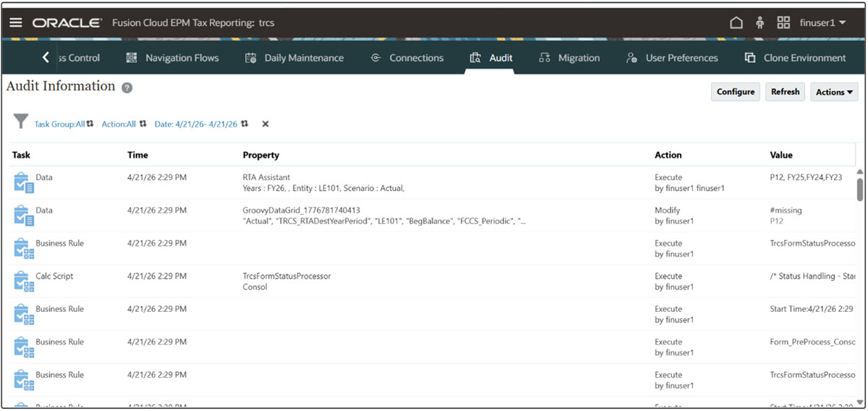The height and width of the screenshot is (411, 868).
Task: Click value Start Time:4/21/26 2:29
Action: pyautogui.click(x=812, y=309)
